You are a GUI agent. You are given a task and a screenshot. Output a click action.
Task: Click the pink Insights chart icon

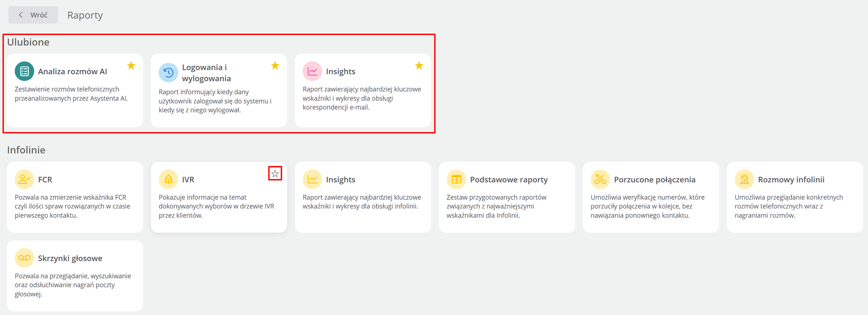pos(312,72)
